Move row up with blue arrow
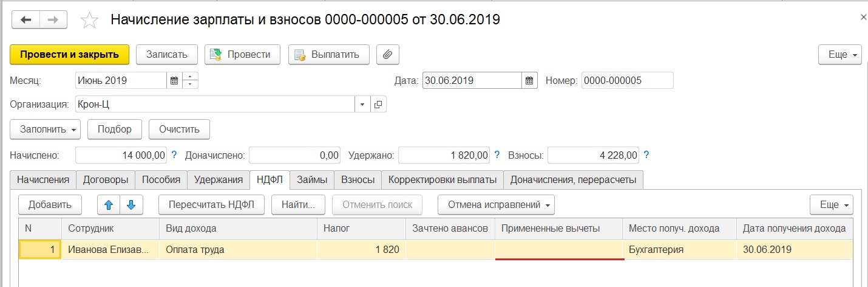Image resolution: width=868 pixels, height=287 pixels. (x=109, y=205)
